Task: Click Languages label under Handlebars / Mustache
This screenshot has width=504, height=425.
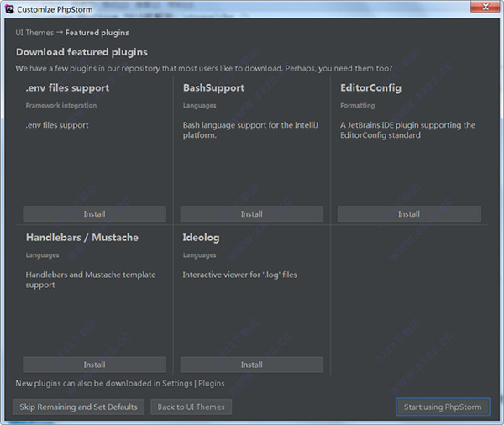Action: 43,255
